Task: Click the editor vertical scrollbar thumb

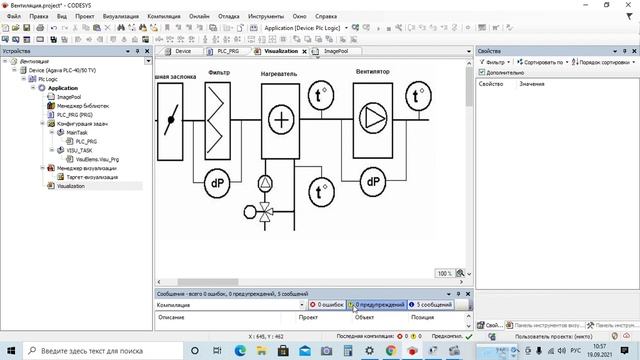Action: 469,86
